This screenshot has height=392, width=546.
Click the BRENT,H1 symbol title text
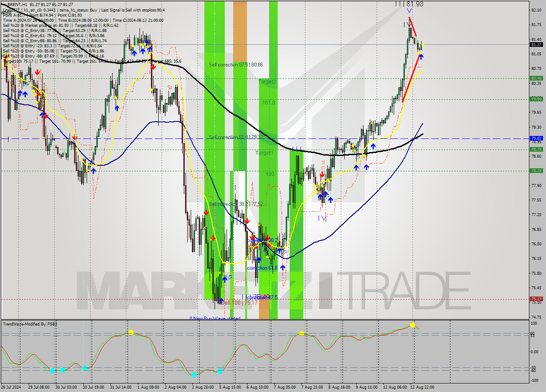[18, 4]
